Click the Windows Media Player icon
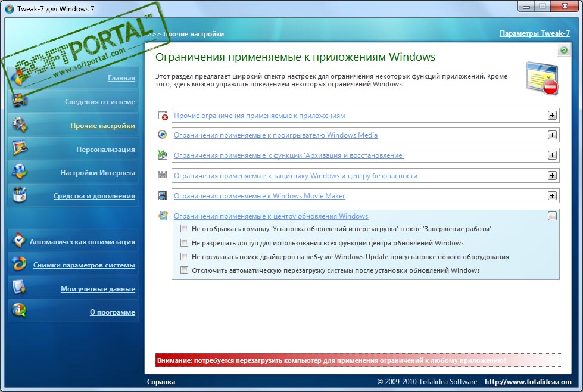Screen dimensions: 583x392 (x=163, y=135)
